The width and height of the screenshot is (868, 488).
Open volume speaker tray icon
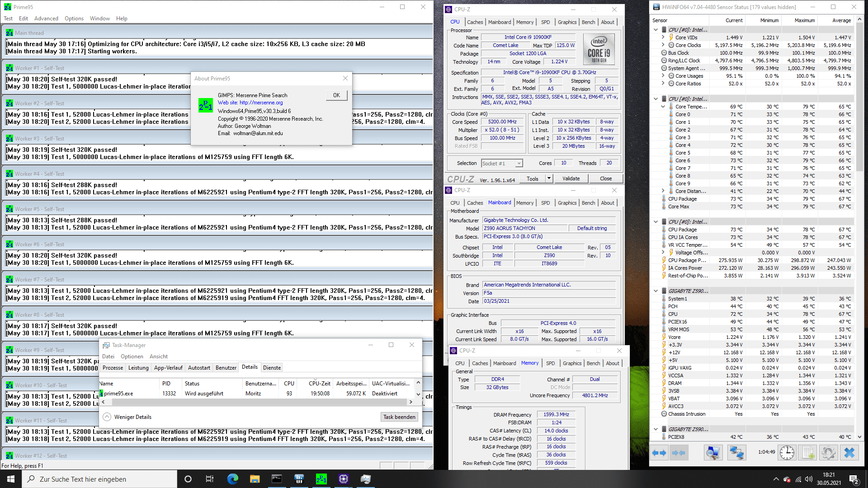809,479
